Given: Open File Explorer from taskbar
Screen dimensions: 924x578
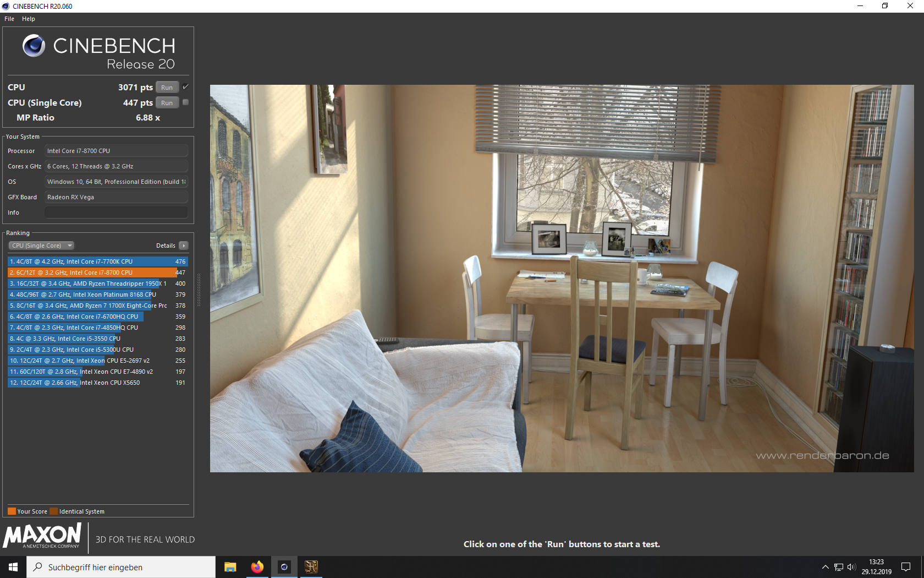Looking at the screenshot, I should (230, 567).
